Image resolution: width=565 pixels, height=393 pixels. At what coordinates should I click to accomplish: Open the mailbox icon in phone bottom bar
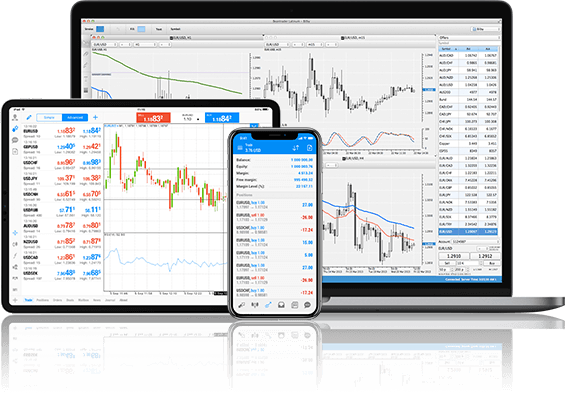[x=281, y=305]
